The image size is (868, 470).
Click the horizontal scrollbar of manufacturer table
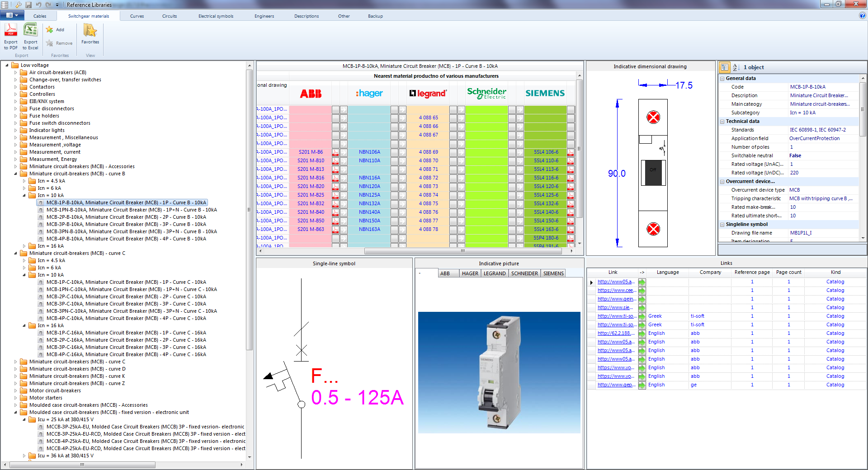click(x=462, y=251)
